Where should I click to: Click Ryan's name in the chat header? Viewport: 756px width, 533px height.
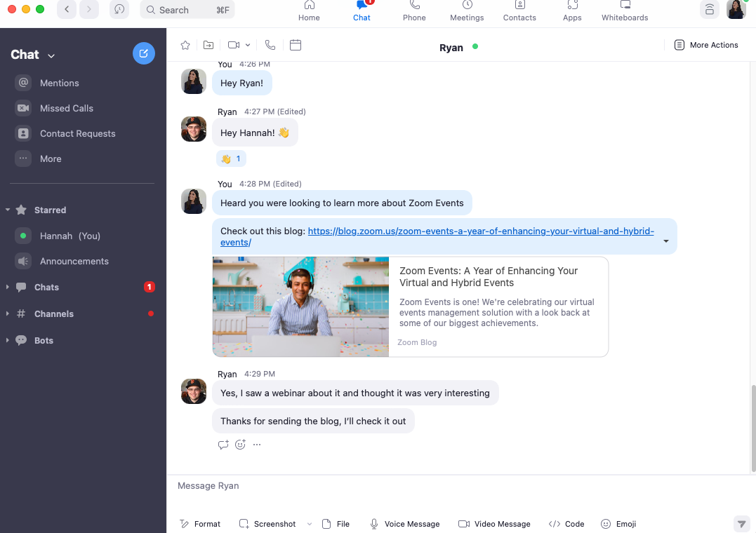(x=451, y=48)
